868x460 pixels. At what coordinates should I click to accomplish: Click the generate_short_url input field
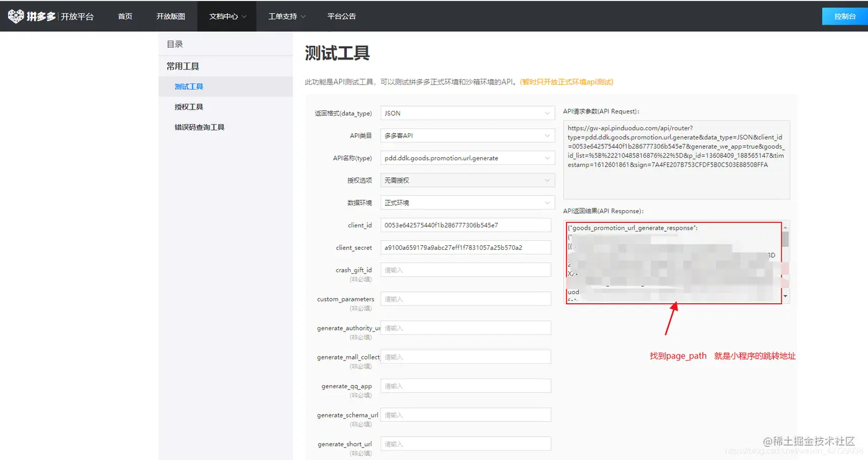click(466, 444)
